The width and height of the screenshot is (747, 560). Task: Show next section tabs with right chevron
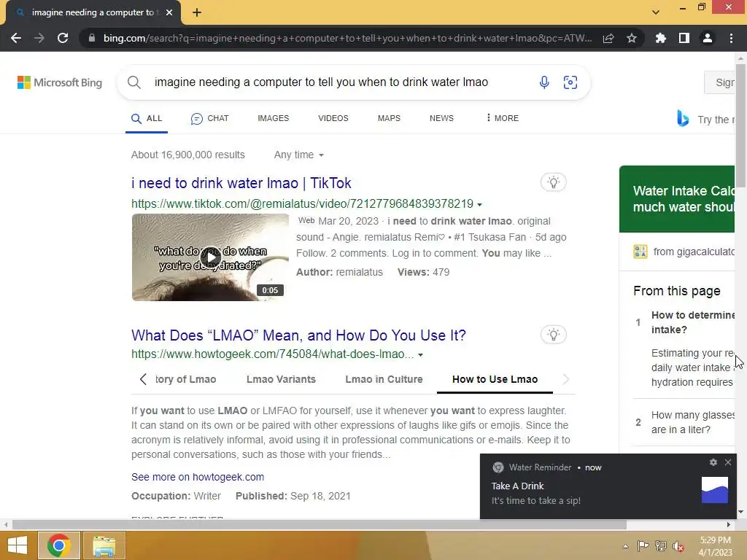click(x=565, y=379)
